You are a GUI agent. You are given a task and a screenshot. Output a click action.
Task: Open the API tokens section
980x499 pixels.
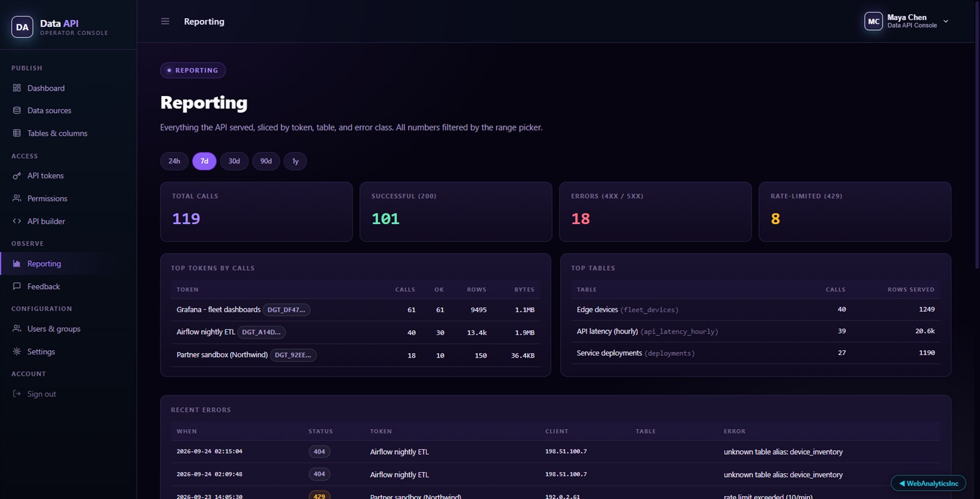coord(68,176)
